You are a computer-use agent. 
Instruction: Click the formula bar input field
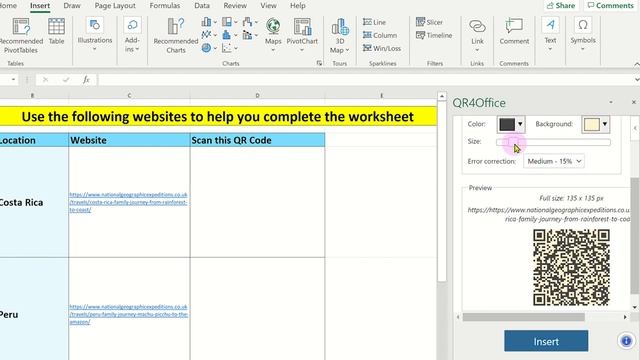364,80
